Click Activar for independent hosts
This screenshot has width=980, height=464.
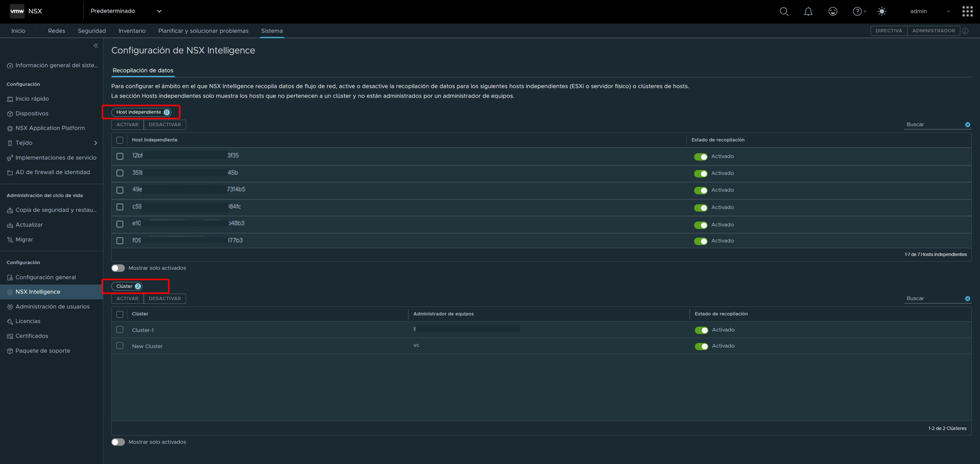click(x=128, y=125)
